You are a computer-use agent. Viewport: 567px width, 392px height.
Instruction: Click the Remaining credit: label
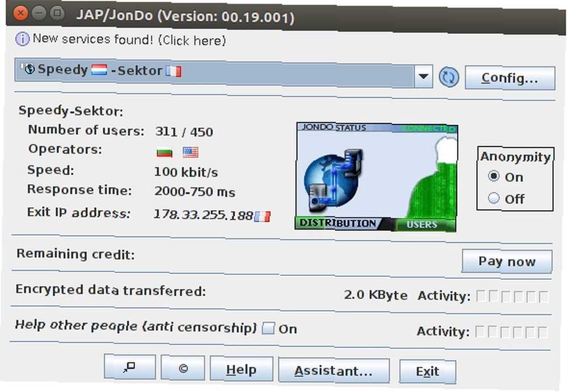tap(75, 254)
